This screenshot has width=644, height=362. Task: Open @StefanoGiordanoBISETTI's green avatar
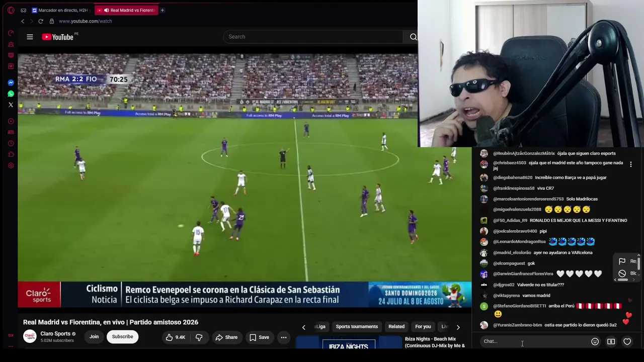pos(484,306)
